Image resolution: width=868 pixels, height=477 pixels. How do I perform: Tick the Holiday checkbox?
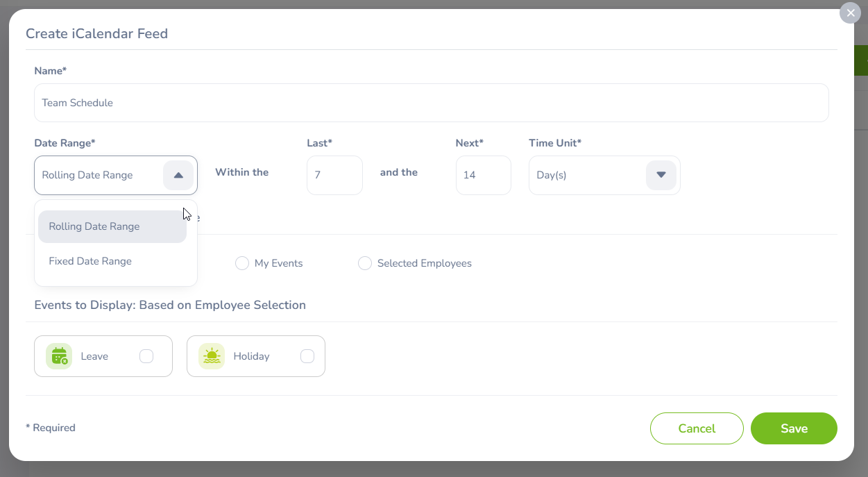click(x=307, y=356)
